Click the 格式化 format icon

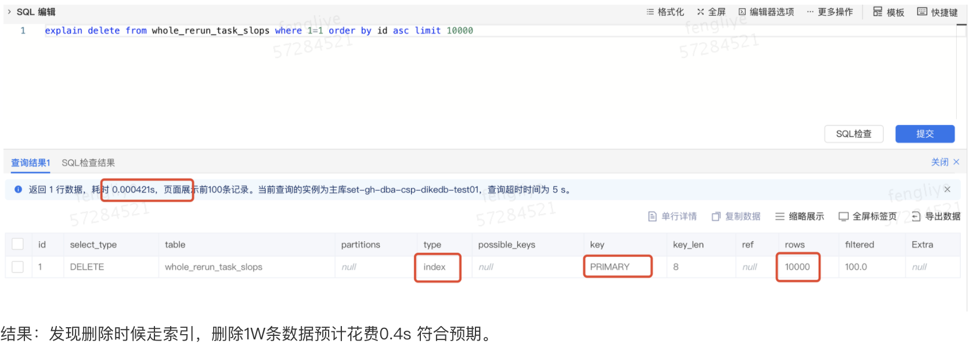coord(650,12)
